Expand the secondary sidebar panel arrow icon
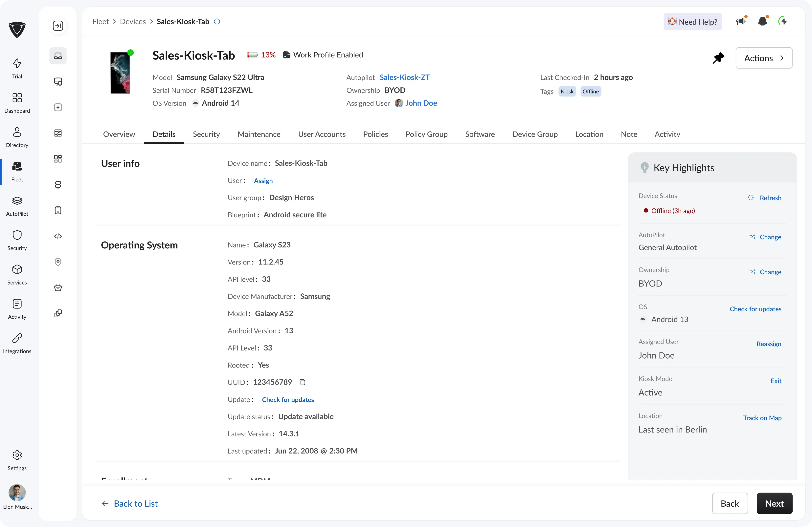Viewport: 812px width, 527px height. click(x=58, y=26)
